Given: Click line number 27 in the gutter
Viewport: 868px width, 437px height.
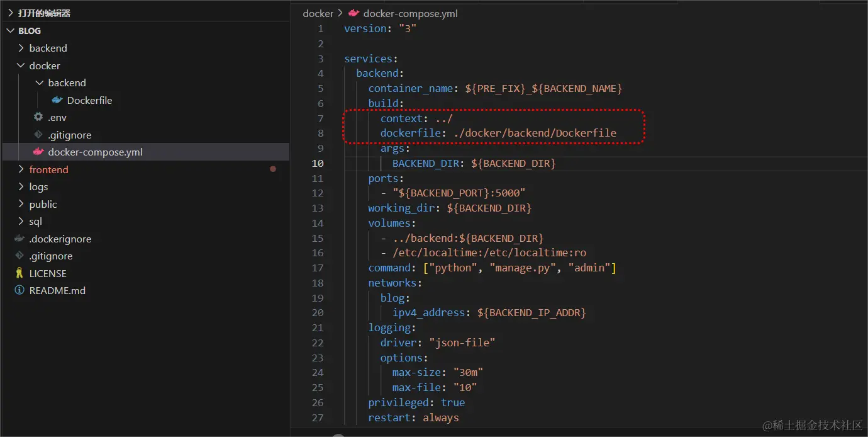Looking at the screenshot, I should pyautogui.click(x=318, y=417).
